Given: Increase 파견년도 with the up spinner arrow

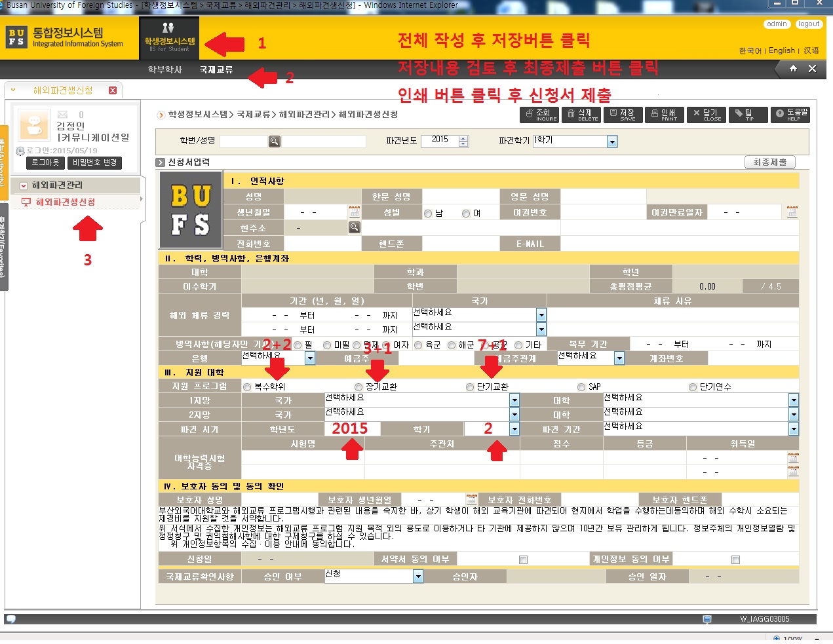Looking at the screenshot, I should click(464, 138).
